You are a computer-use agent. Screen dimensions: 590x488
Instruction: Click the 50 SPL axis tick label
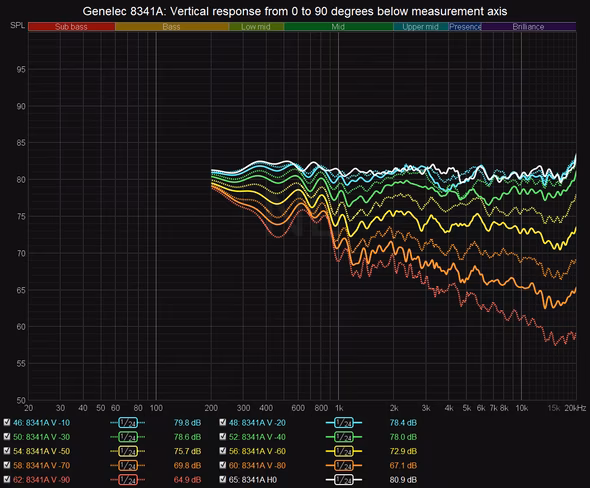(x=21, y=400)
